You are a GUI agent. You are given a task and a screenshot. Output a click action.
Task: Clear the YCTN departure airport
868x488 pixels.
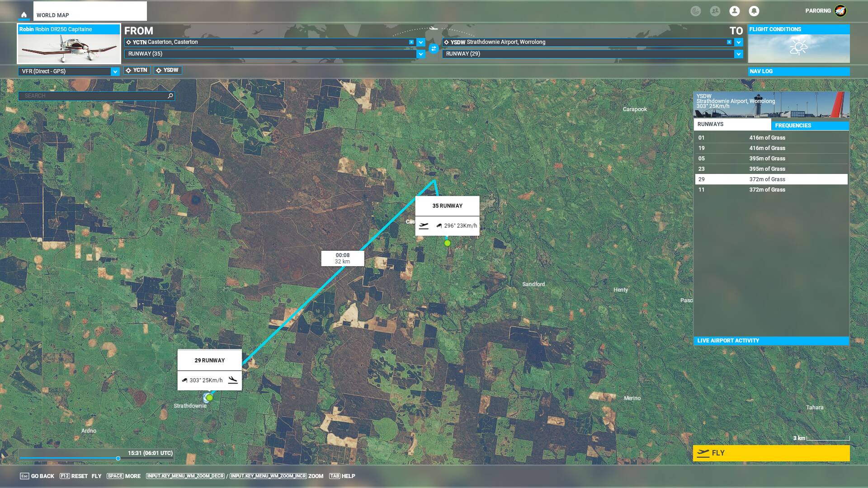(x=411, y=42)
